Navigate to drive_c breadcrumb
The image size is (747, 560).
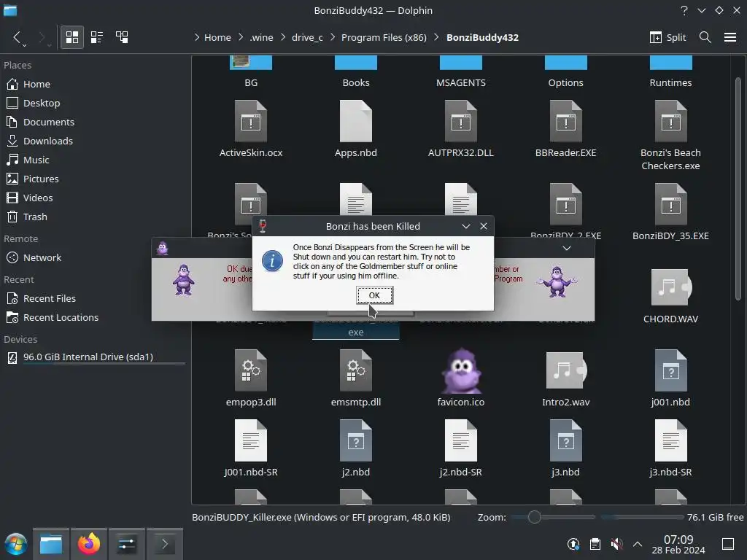point(307,37)
